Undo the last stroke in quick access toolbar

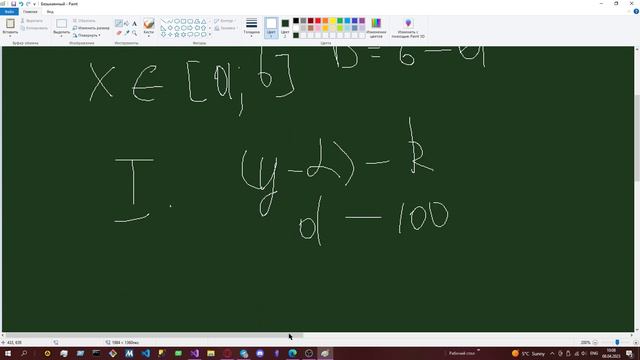point(21,4)
